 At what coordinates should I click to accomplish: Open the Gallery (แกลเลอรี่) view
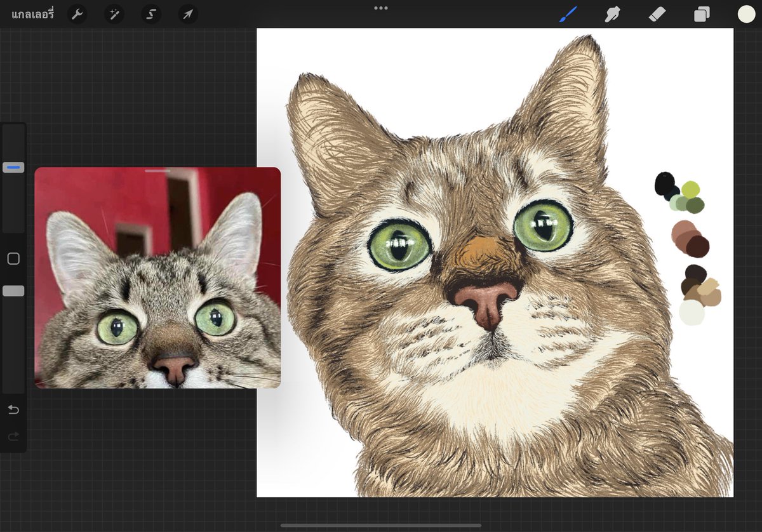[33, 14]
